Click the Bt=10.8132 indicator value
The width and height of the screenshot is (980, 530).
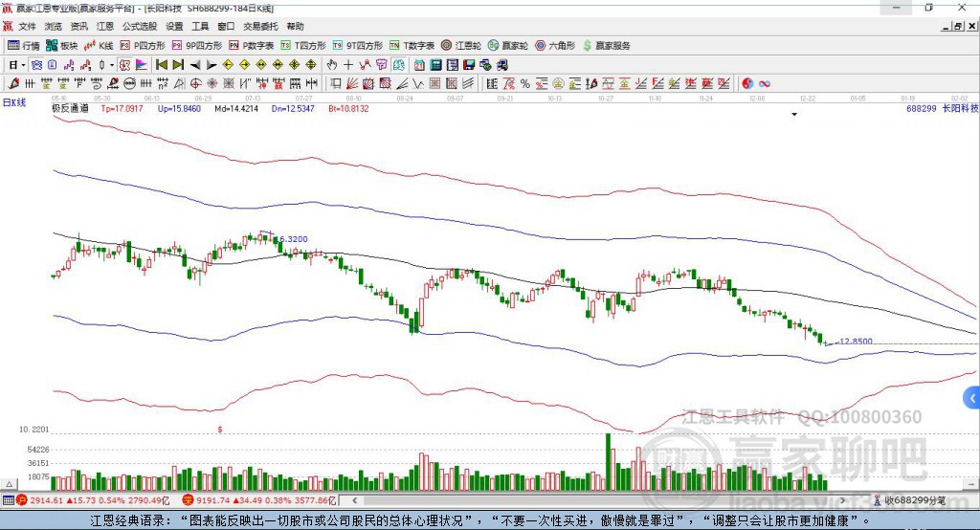click(348, 108)
